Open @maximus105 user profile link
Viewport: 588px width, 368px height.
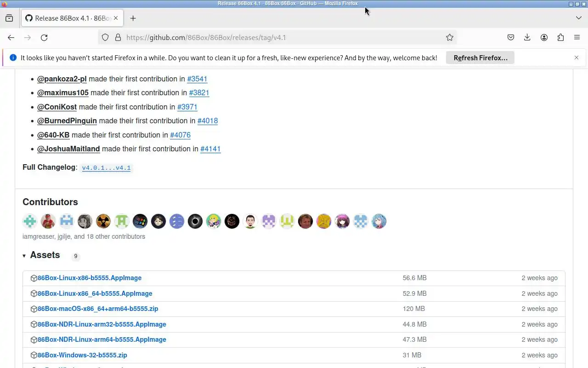[63, 93]
